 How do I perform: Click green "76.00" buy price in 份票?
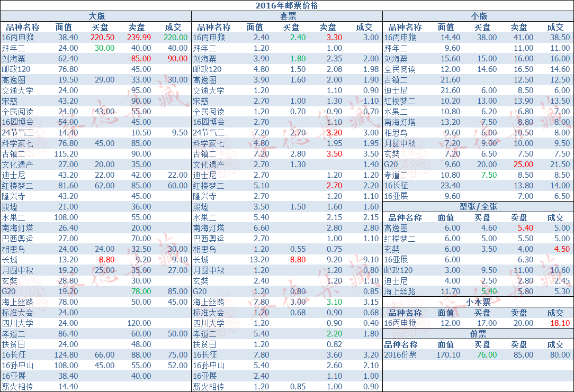click(x=487, y=354)
